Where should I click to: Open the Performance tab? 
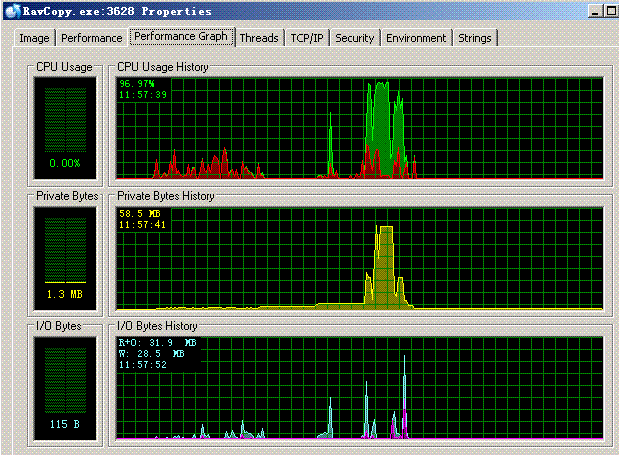(92, 38)
